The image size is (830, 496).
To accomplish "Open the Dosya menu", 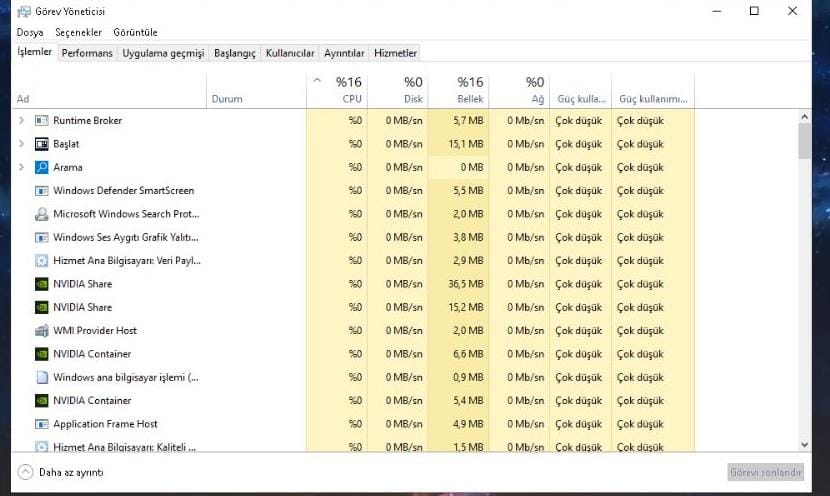I will 30,32.
